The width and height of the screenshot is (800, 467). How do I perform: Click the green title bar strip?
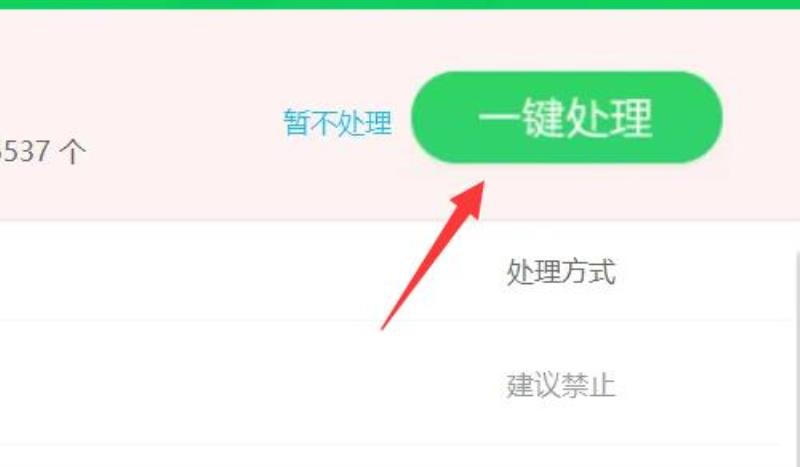400,4
